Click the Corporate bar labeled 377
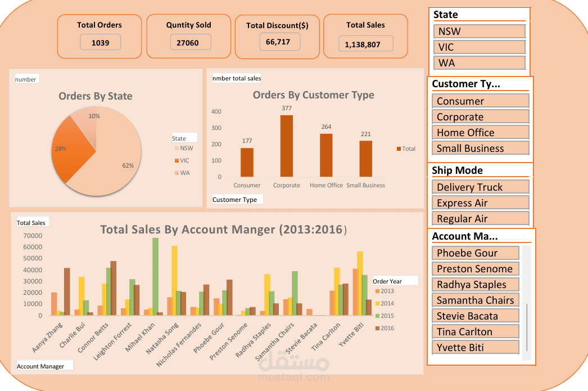588x391 pixels. [x=287, y=146]
